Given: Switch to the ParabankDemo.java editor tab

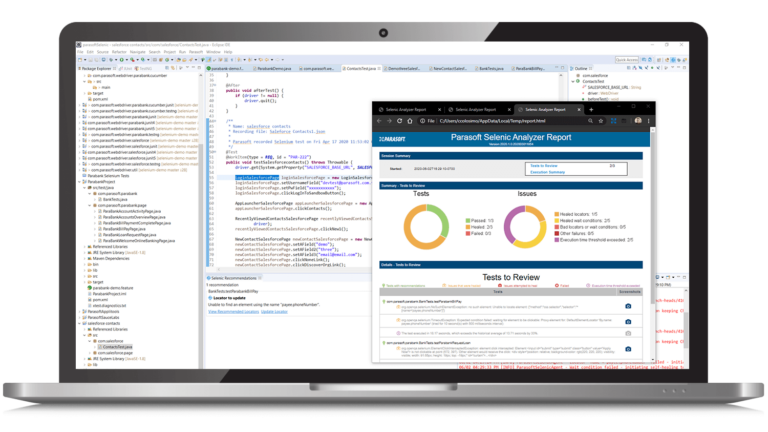Looking at the screenshot, I should click(274, 69).
